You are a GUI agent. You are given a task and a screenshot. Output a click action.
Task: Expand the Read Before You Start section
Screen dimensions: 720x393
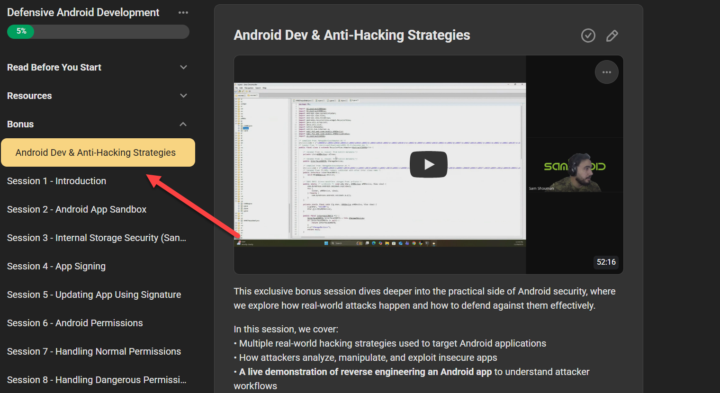[183, 67]
